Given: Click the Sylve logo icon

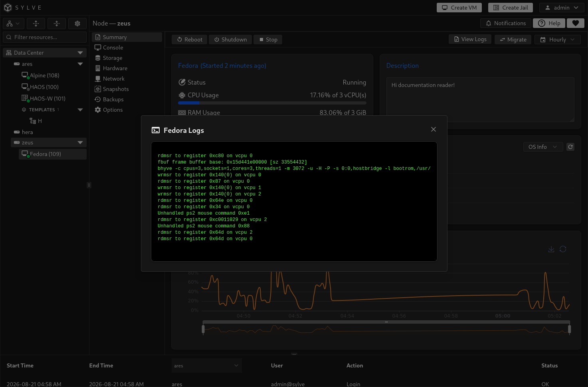Looking at the screenshot, I should click(x=8, y=8).
